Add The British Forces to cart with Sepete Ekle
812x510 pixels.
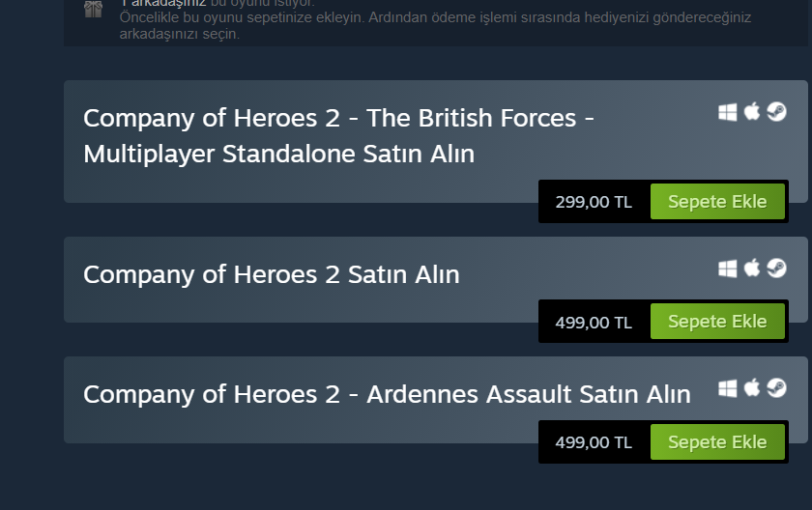click(x=717, y=202)
